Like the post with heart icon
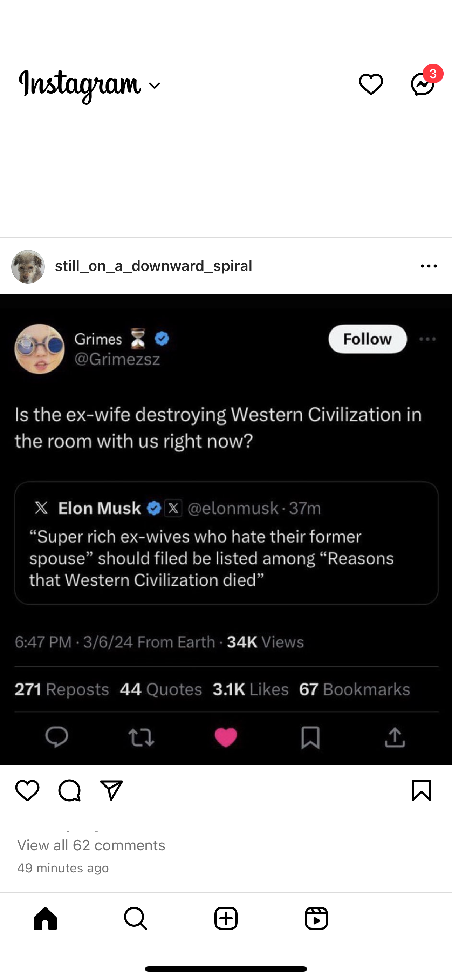Viewport: 452px width, 980px height. (x=27, y=790)
